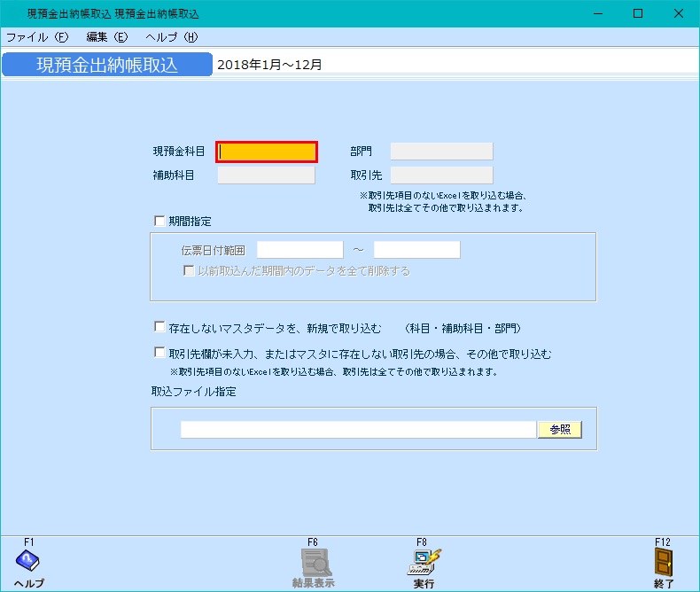Viewport: 700px width, 592px height.
Task: Click the 伝票日付範囲 end date field
Action: click(x=417, y=250)
